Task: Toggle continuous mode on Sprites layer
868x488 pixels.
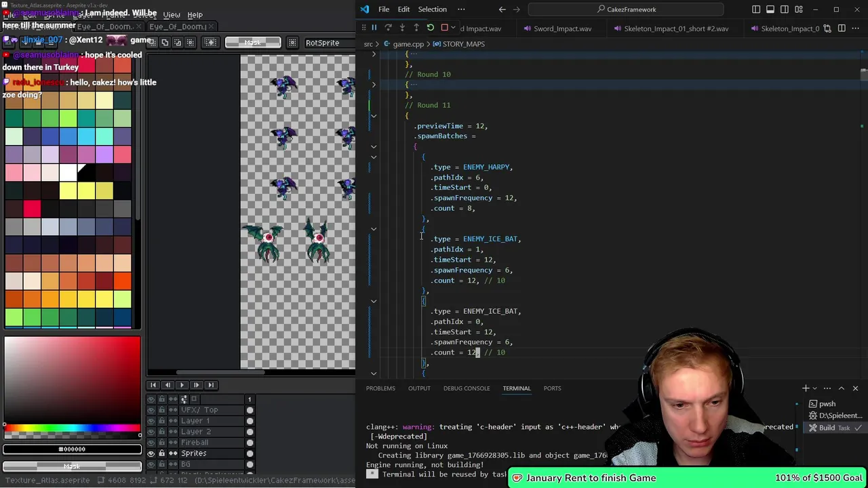Action: click(x=173, y=453)
